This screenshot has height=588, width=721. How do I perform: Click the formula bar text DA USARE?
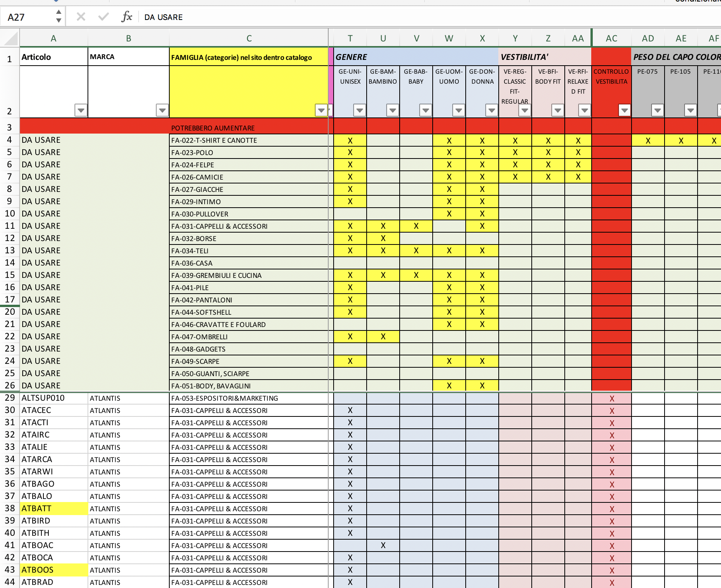(164, 17)
